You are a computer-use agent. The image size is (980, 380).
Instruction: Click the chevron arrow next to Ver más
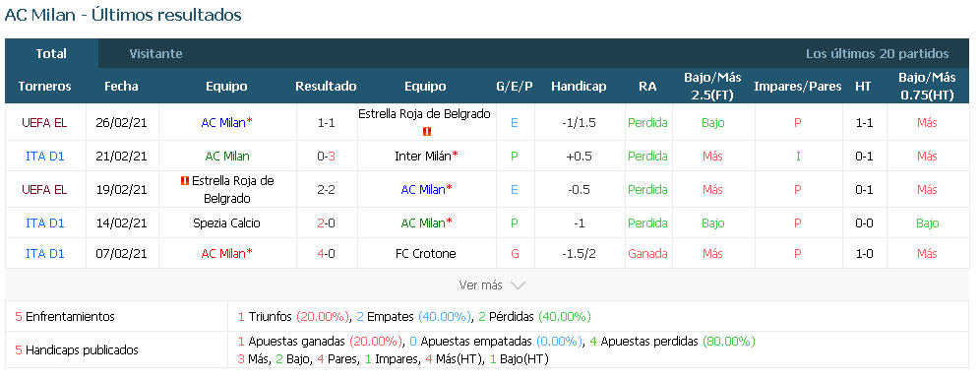click(x=518, y=285)
